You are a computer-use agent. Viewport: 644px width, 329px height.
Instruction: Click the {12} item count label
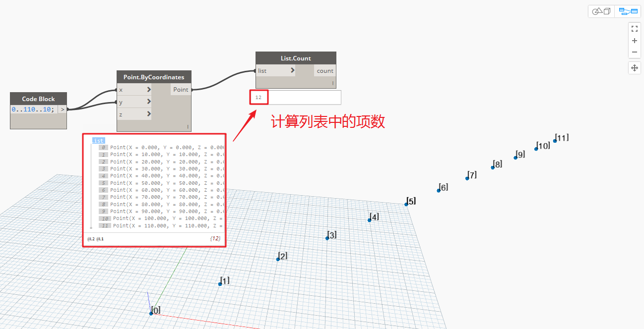point(215,239)
